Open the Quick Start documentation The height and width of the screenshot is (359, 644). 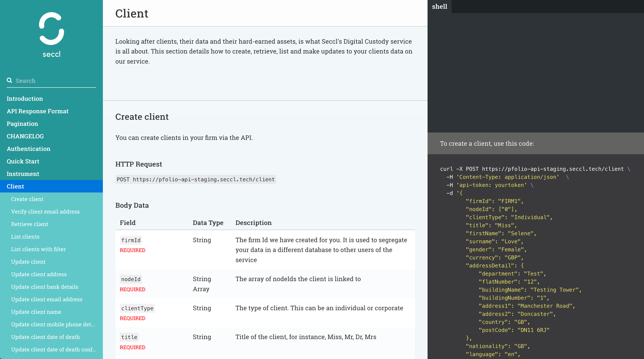[x=23, y=161]
